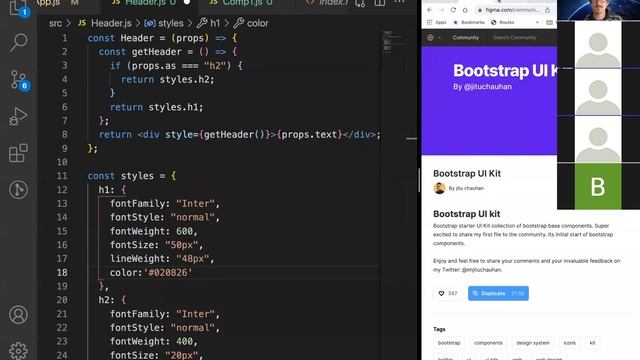Open the Git graph icon in the activity bar
Viewport: 640px width, 360px height.
coord(18,190)
